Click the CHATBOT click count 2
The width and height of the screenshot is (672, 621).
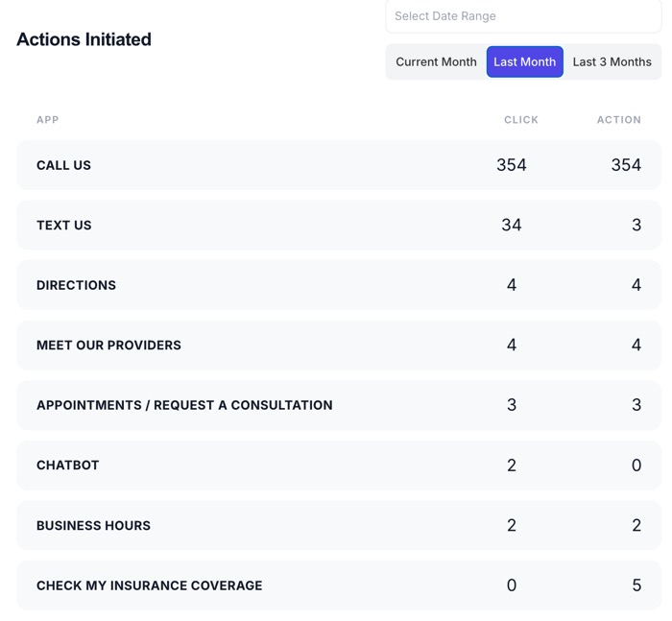pos(512,465)
